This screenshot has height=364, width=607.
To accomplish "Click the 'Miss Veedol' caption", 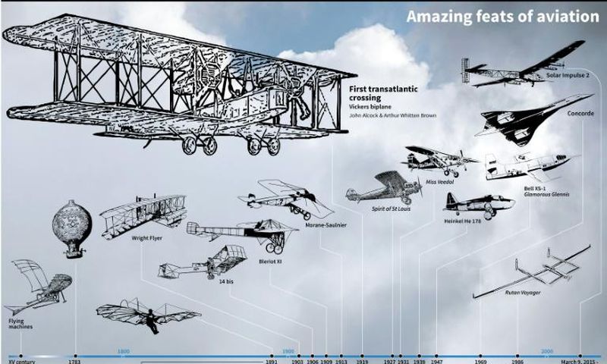I will (439, 182).
